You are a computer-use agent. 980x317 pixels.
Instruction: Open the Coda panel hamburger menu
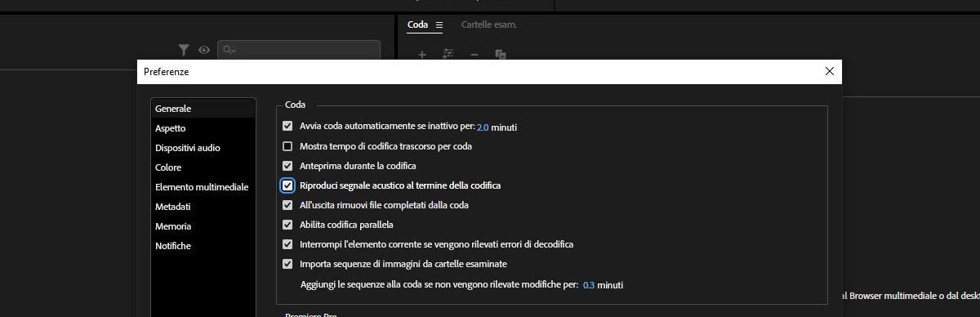coord(439,25)
